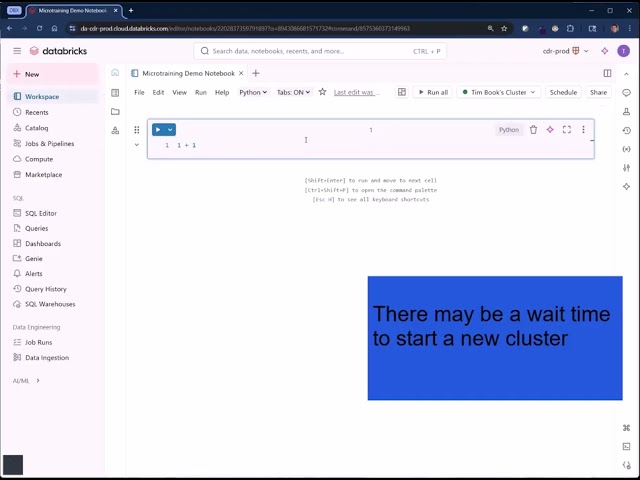Favorite the notebook with star icon

point(322,92)
